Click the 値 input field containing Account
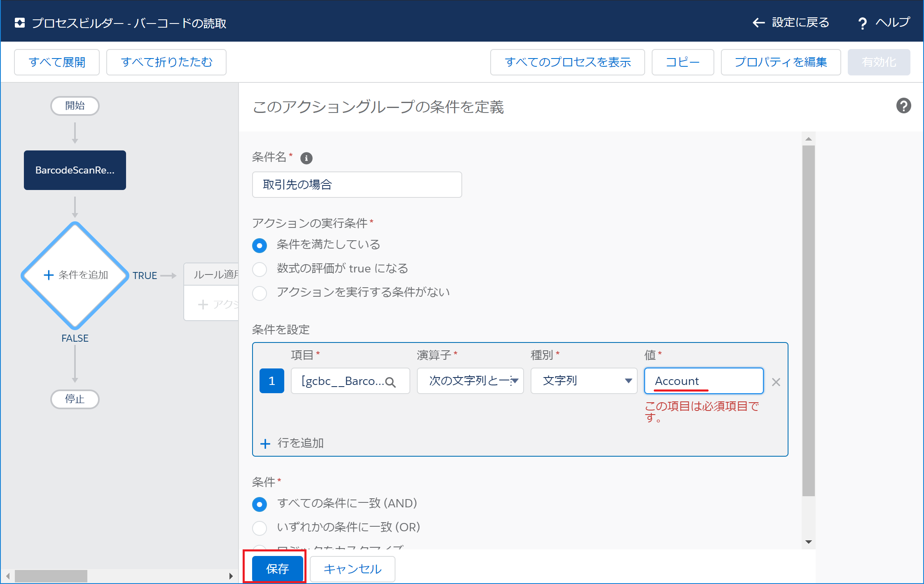Viewport: 924px width, 584px height. click(x=704, y=381)
